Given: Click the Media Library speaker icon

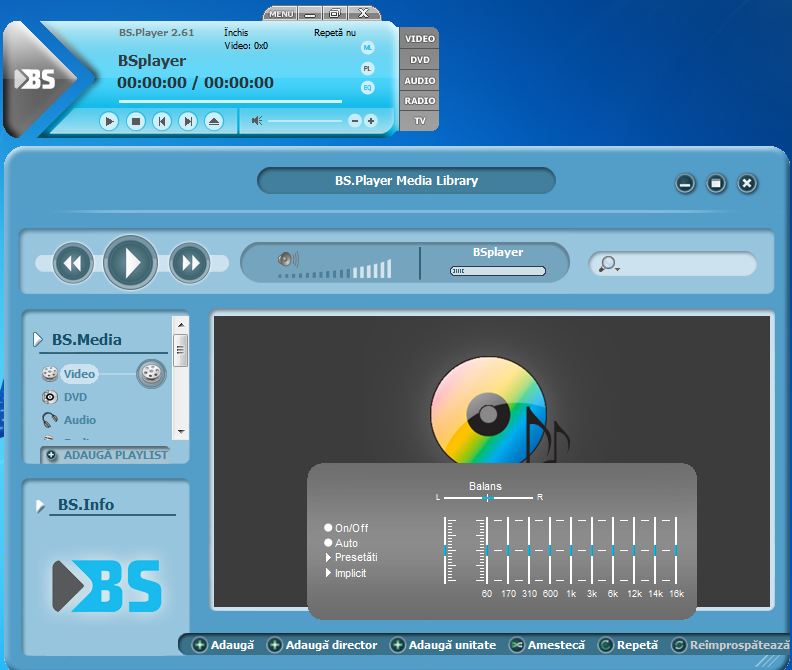Looking at the screenshot, I should pyautogui.click(x=288, y=259).
